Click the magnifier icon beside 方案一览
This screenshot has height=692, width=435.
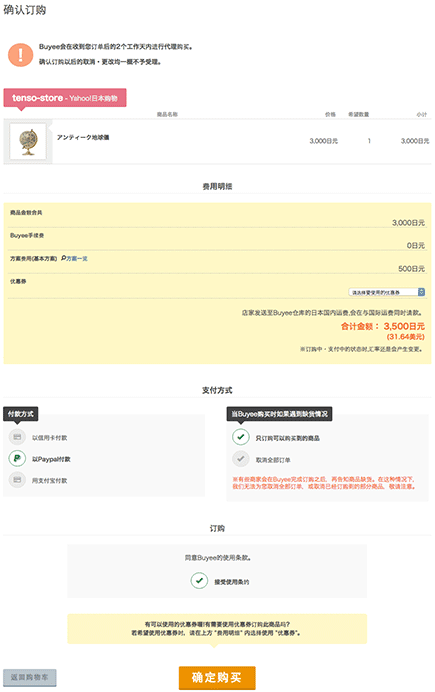[x=64, y=258]
